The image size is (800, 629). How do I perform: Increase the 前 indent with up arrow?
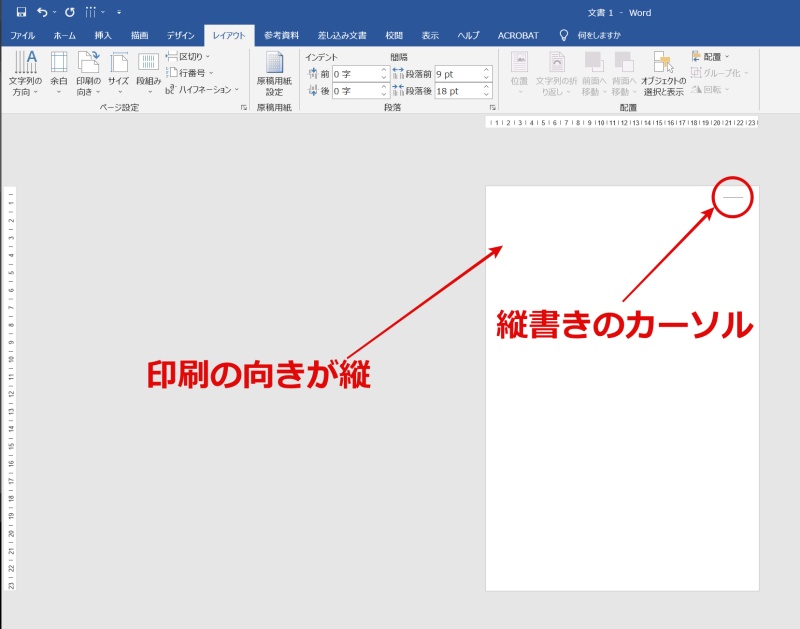(384, 70)
